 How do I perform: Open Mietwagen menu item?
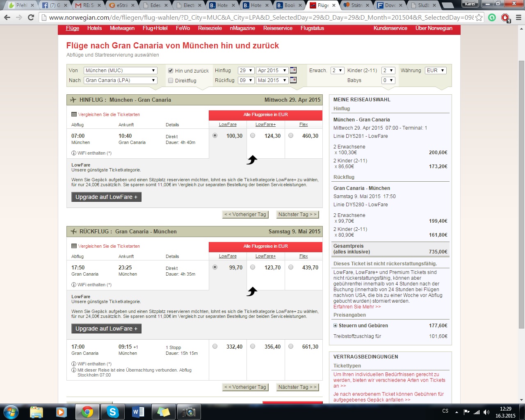[122, 28]
